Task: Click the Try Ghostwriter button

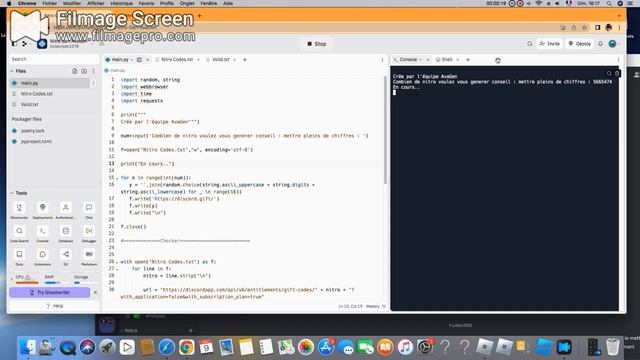Action: [x=49, y=292]
